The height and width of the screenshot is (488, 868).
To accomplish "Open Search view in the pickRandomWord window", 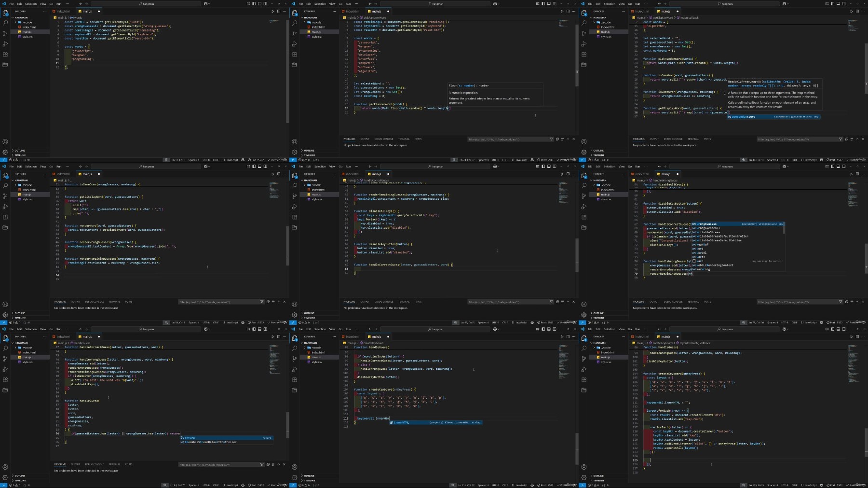I will (x=295, y=23).
